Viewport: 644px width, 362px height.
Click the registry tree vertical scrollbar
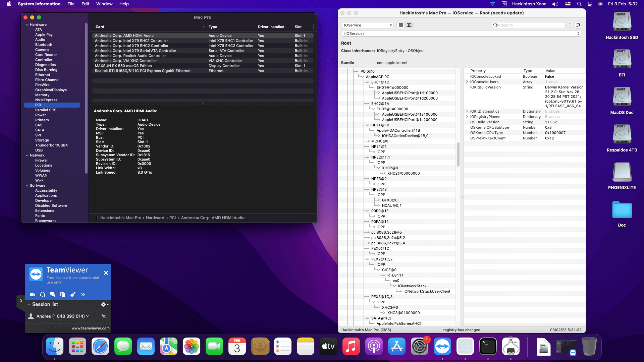pyautogui.click(x=458, y=154)
